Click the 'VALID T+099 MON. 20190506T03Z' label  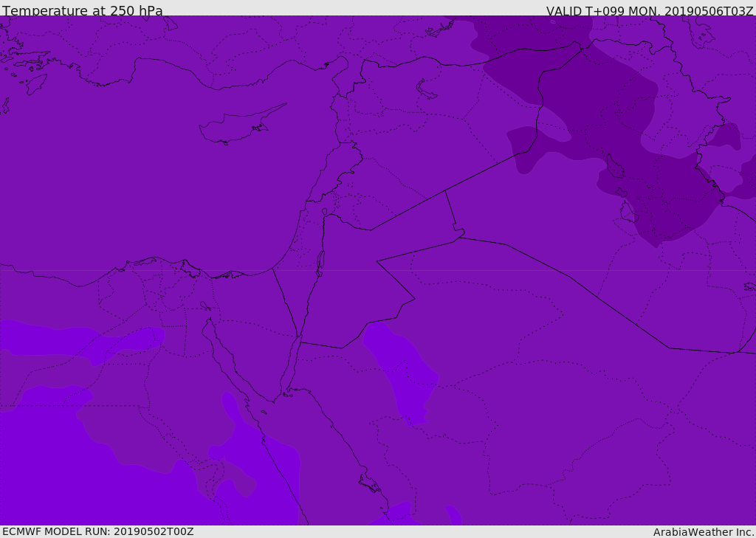(650, 11)
